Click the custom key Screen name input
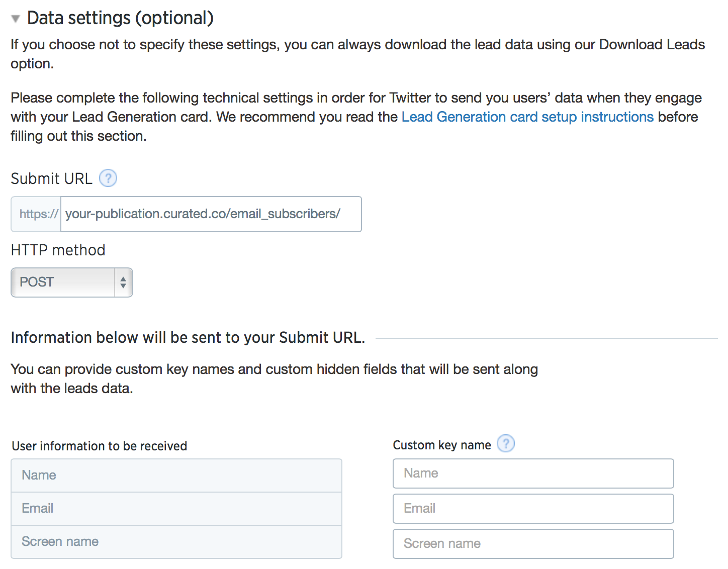728x569 pixels. (x=533, y=544)
